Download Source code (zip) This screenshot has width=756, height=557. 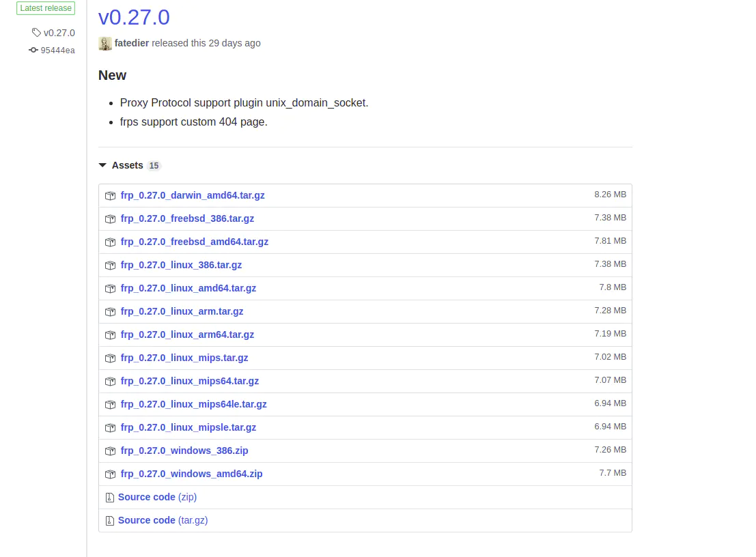point(157,497)
